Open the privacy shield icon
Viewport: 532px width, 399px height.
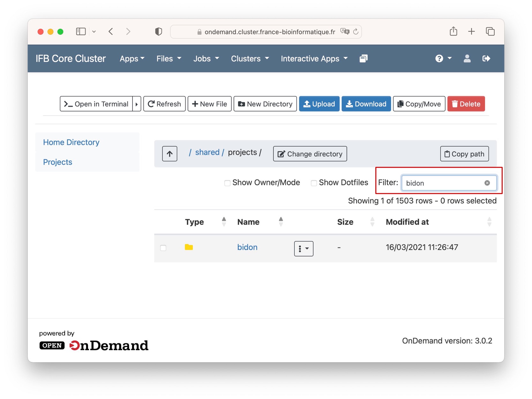coord(159,31)
